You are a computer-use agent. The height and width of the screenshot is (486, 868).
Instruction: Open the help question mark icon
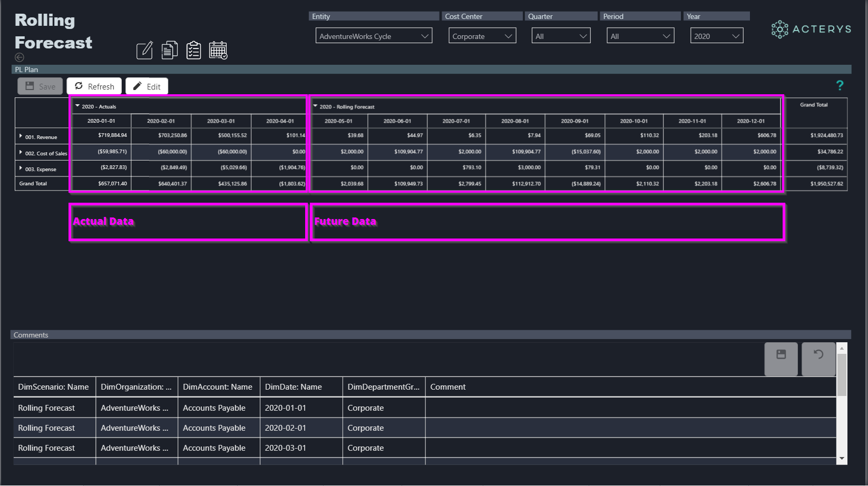click(840, 85)
